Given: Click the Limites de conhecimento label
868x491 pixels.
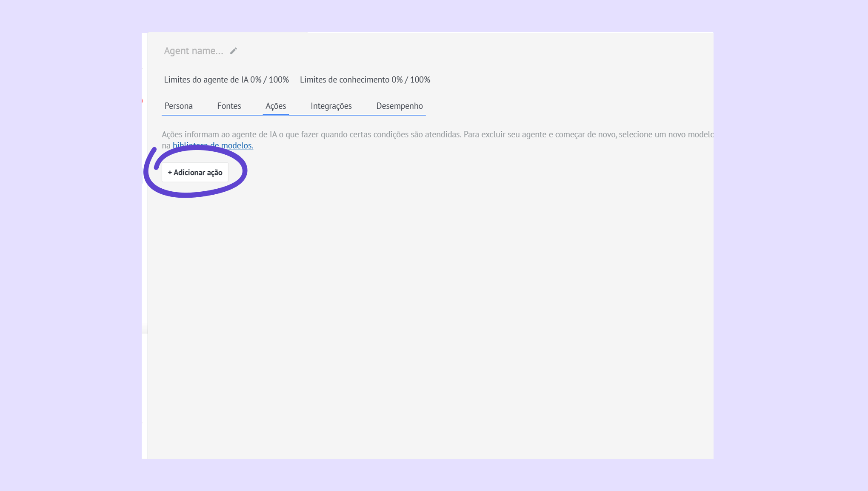Looking at the screenshot, I should tap(344, 80).
